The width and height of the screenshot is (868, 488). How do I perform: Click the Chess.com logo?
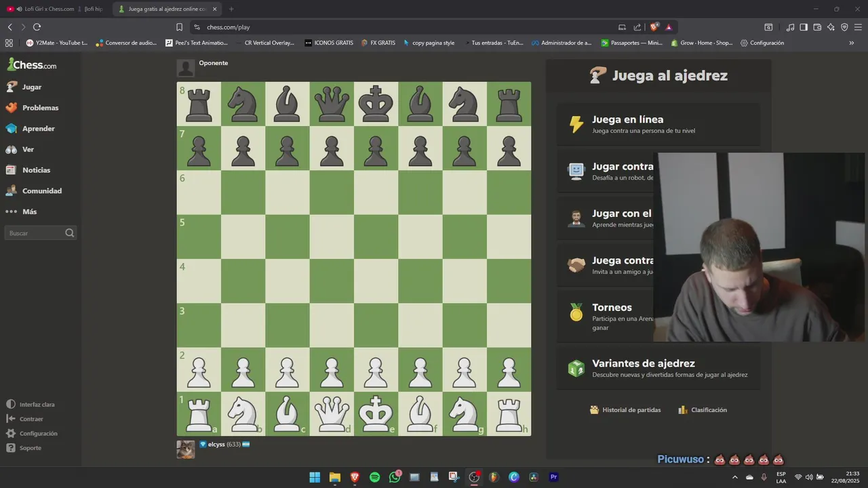[x=32, y=65]
